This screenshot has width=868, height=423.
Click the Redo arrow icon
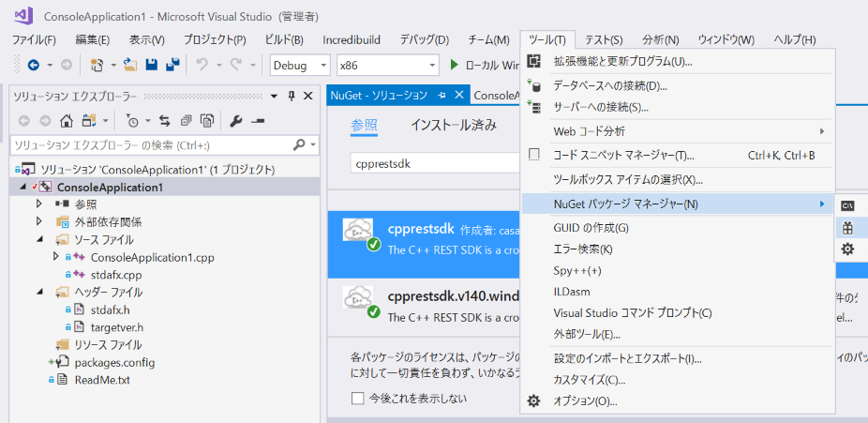click(x=235, y=66)
